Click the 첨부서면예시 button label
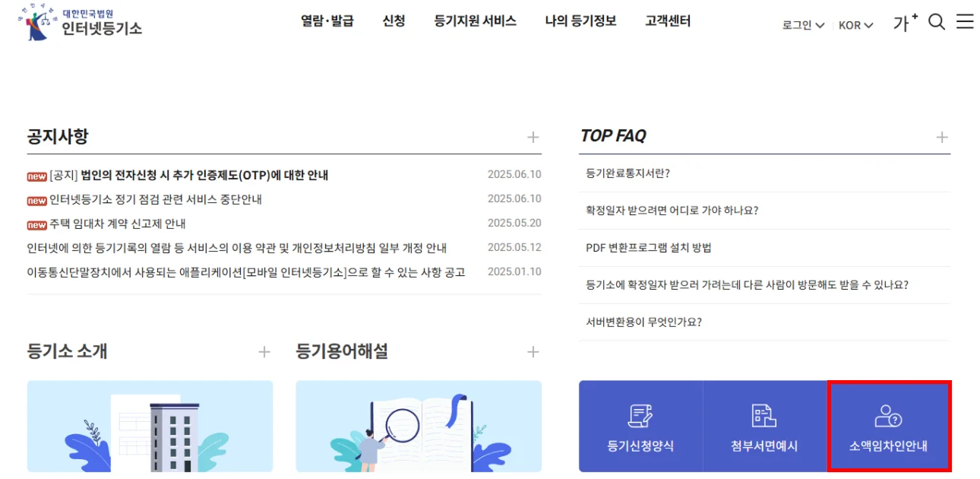This screenshot has width=980, height=479. (x=764, y=446)
